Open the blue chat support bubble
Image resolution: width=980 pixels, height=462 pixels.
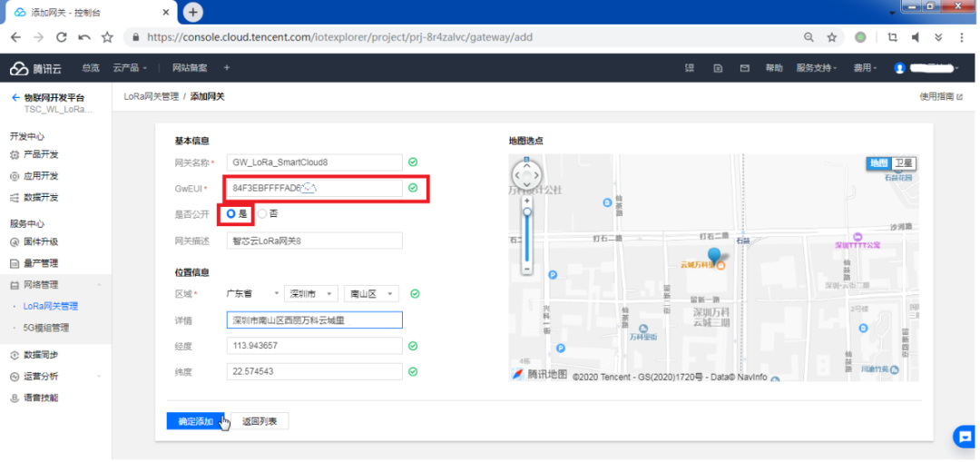click(965, 437)
